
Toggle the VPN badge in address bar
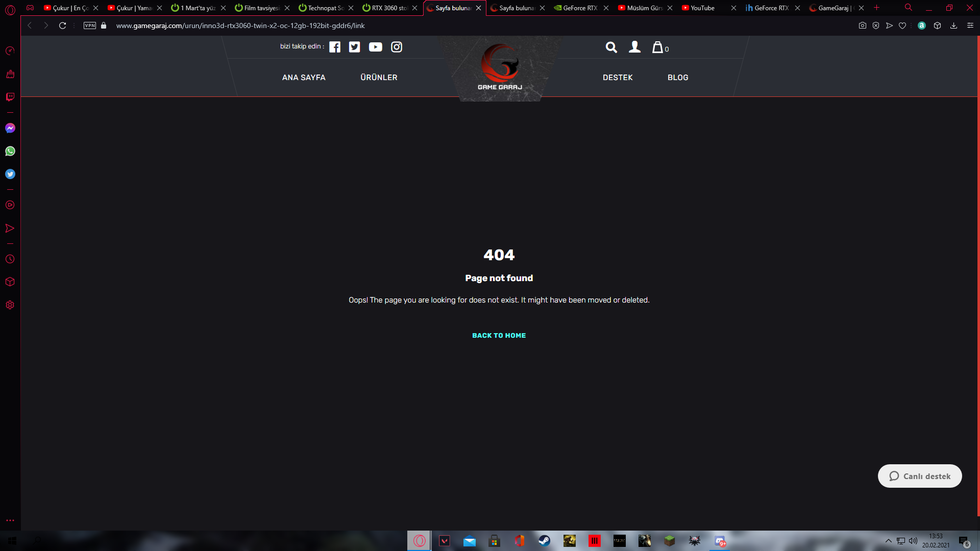[90, 26]
